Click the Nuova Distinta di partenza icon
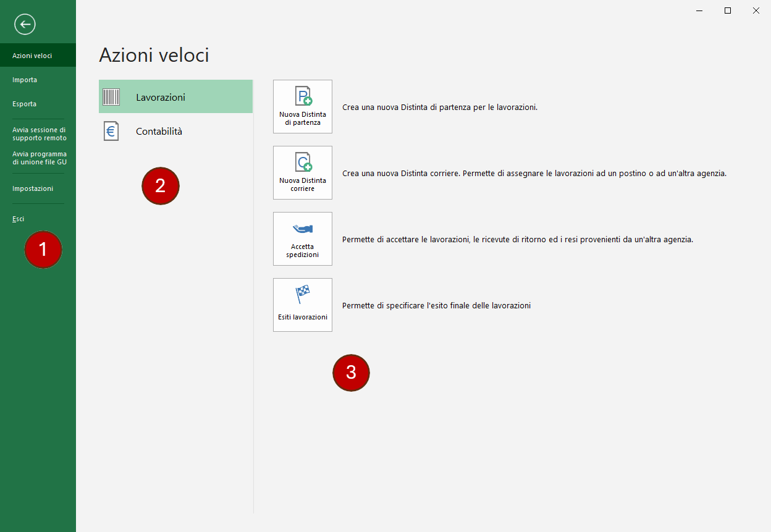Viewport: 771px width, 532px height. [x=303, y=97]
